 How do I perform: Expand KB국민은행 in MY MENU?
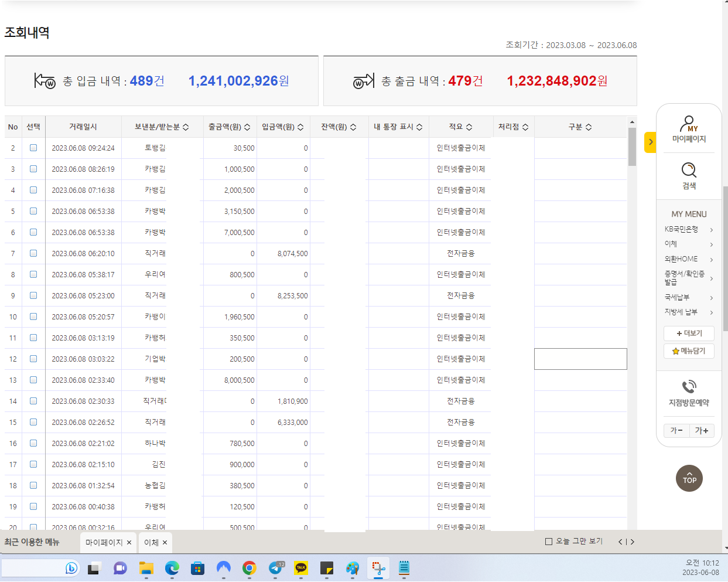click(x=689, y=230)
